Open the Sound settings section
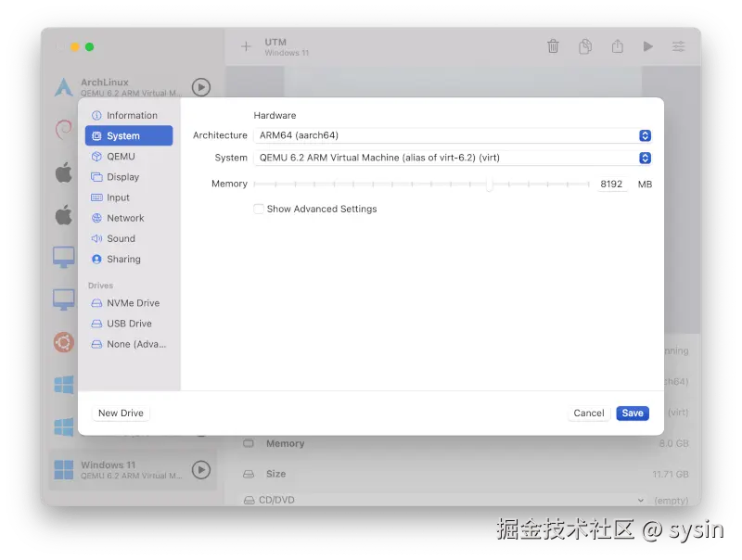The image size is (742, 560). click(129, 239)
